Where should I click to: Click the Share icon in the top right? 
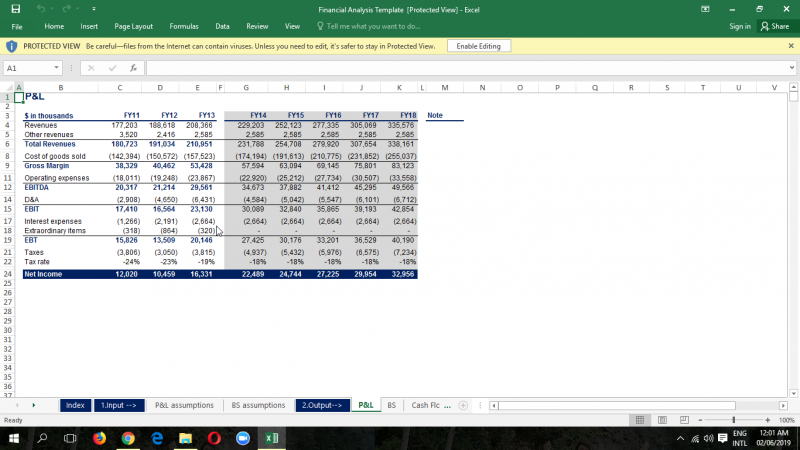(774, 26)
